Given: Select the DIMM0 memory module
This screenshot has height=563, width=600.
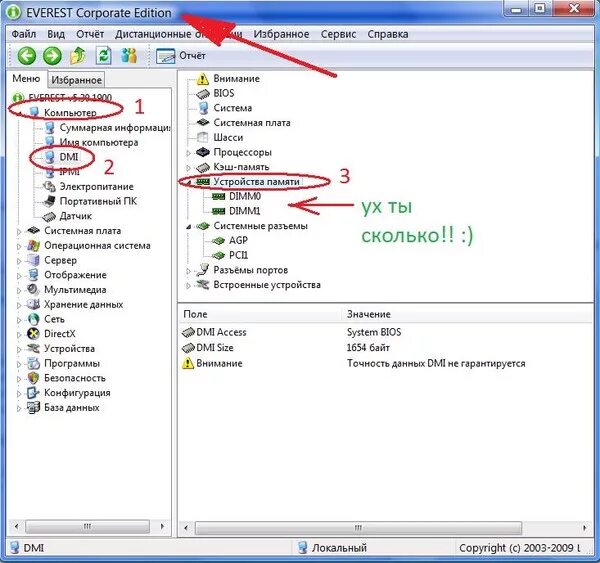Looking at the screenshot, I should [245, 196].
